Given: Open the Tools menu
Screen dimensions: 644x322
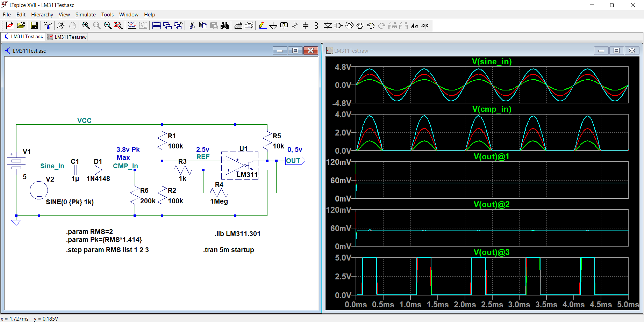Looking at the screenshot, I should point(107,15).
